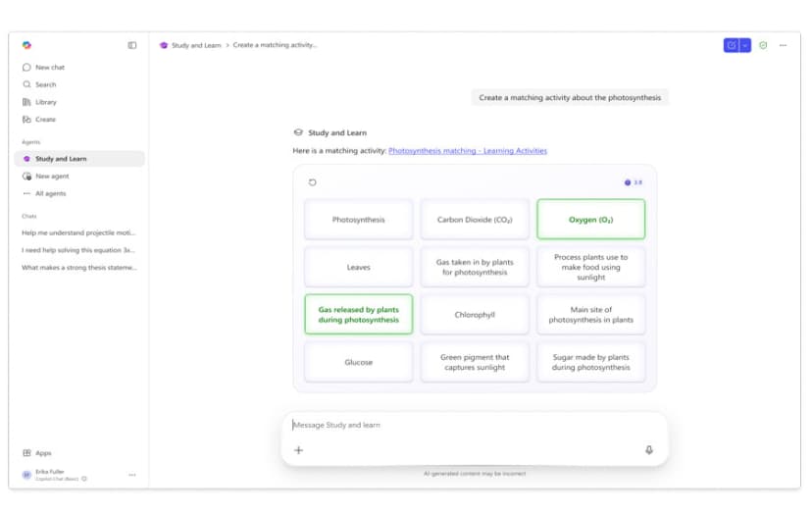
Task: Open Photosynthesis matching - Learning Activities link
Action: 468,151
